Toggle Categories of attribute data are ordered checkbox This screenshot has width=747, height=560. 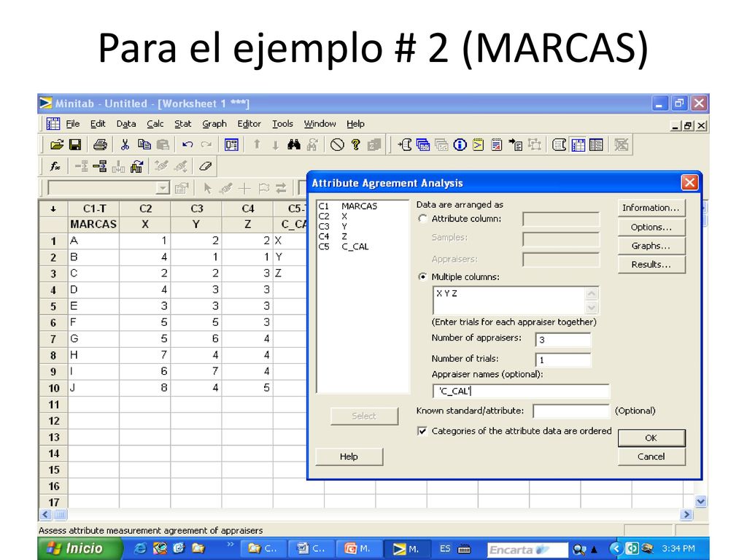point(422,431)
